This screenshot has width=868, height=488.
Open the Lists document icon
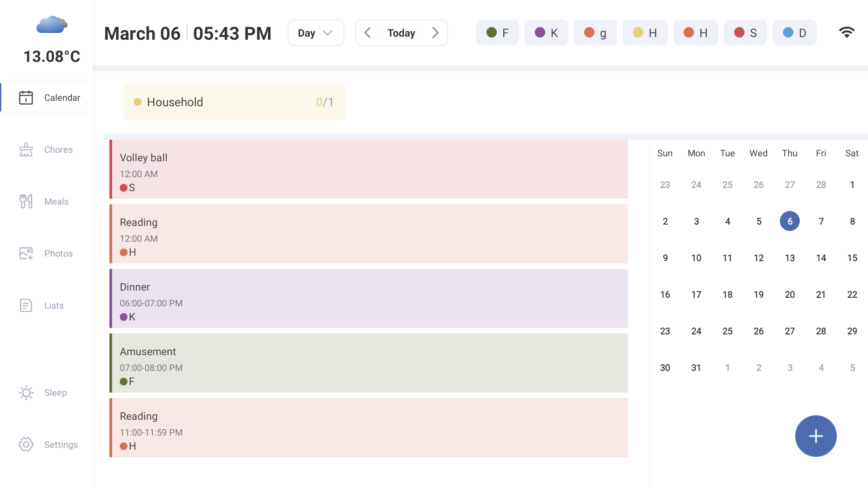(x=26, y=305)
